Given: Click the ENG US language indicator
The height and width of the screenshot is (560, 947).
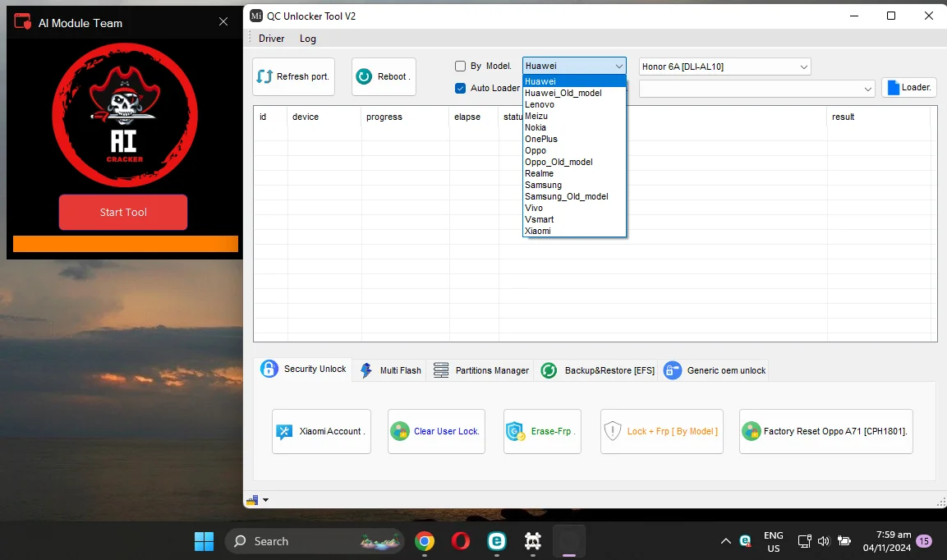Looking at the screenshot, I should pyautogui.click(x=774, y=542).
